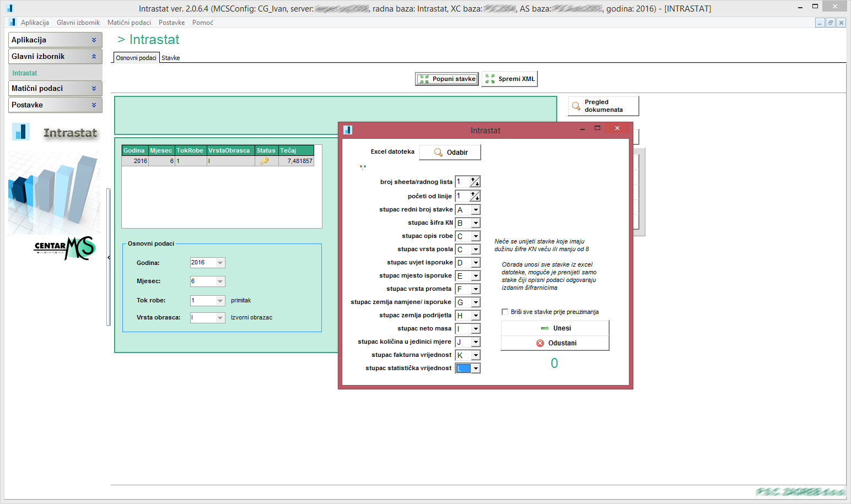This screenshot has width=851, height=504.
Task: Click the red cancel icon on Odustani
Action: click(540, 343)
